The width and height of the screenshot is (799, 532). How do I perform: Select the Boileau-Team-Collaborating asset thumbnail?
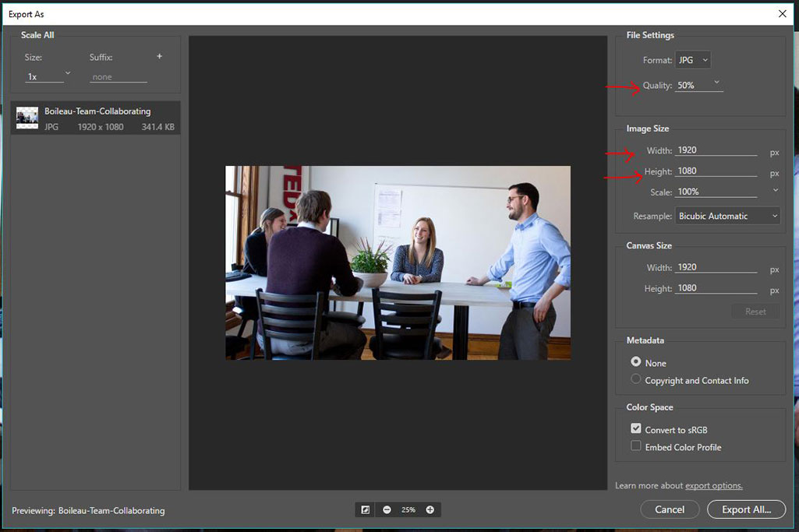tap(27, 118)
